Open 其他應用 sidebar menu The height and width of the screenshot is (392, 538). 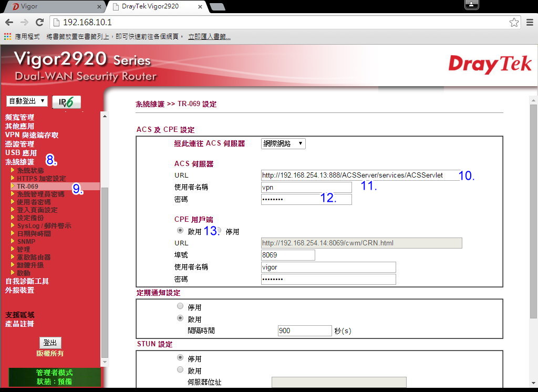coord(19,126)
